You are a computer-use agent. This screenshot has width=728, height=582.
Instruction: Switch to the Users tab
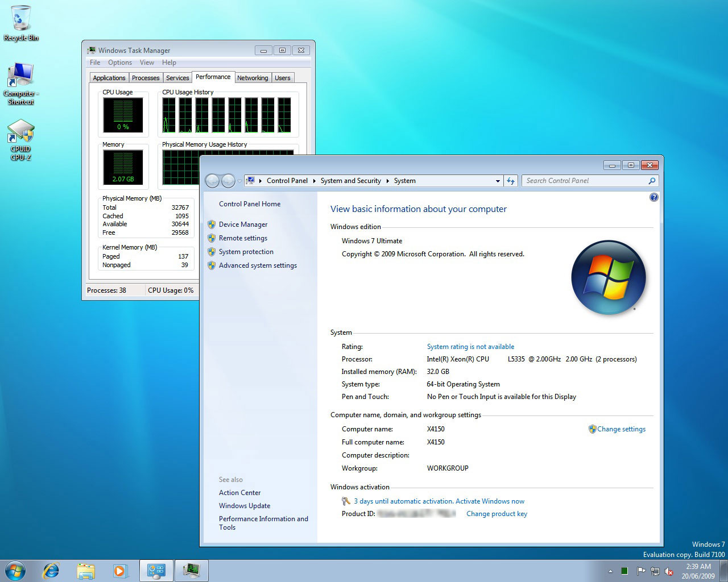coord(283,78)
